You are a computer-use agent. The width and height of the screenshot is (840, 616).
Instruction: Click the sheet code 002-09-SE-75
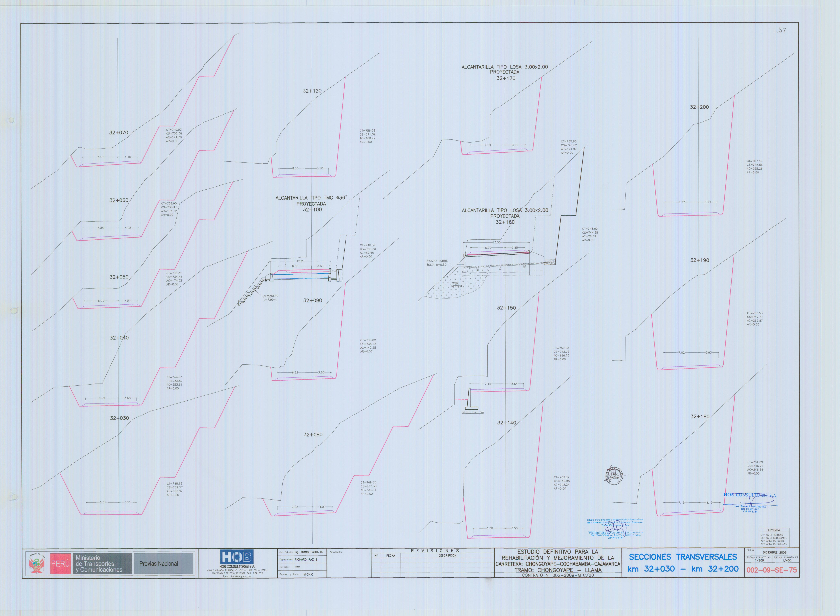coord(771,570)
